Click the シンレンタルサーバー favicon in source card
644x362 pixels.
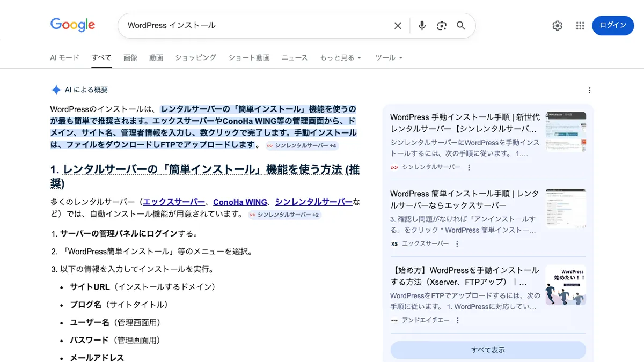click(x=394, y=167)
